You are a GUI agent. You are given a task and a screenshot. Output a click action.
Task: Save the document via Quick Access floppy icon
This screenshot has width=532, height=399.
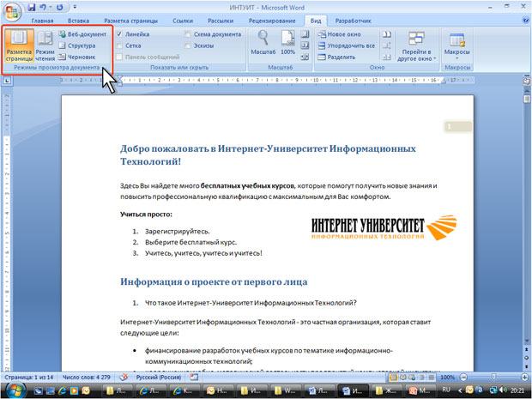[x=32, y=7]
